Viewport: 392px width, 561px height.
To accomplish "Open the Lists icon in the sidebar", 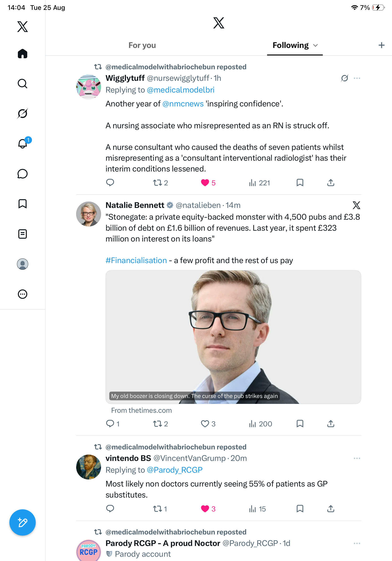I will point(23,234).
